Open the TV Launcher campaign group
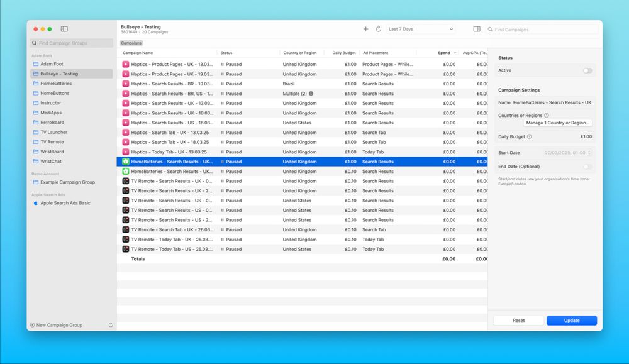 point(72,132)
